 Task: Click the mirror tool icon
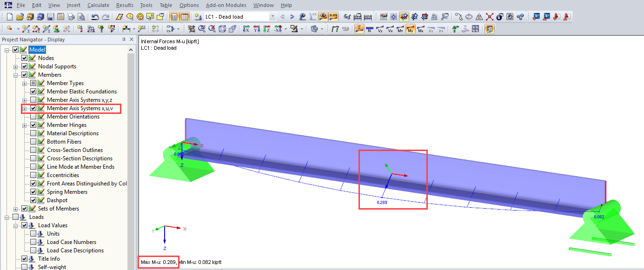[x=479, y=17]
